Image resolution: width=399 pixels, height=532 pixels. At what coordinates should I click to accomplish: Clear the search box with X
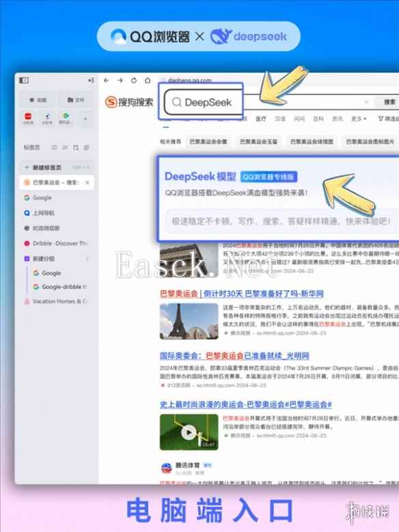coord(366,102)
